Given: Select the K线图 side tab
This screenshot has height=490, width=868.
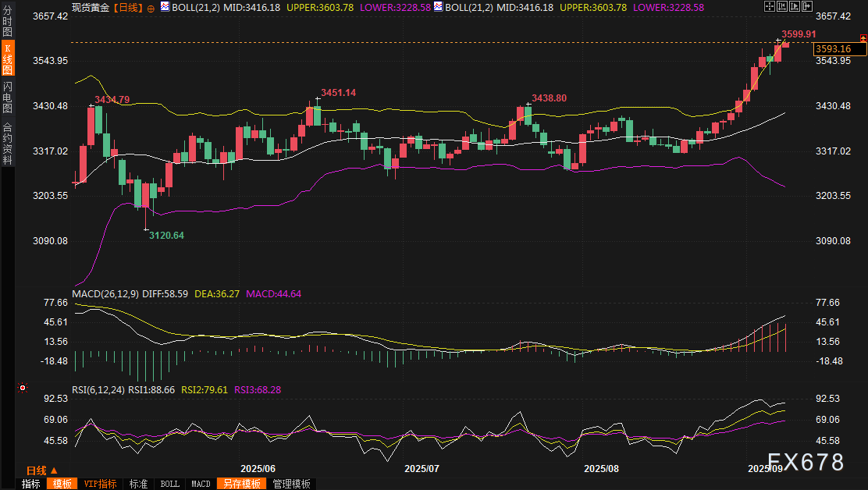Looking at the screenshot, I should [x=7, y=59].
